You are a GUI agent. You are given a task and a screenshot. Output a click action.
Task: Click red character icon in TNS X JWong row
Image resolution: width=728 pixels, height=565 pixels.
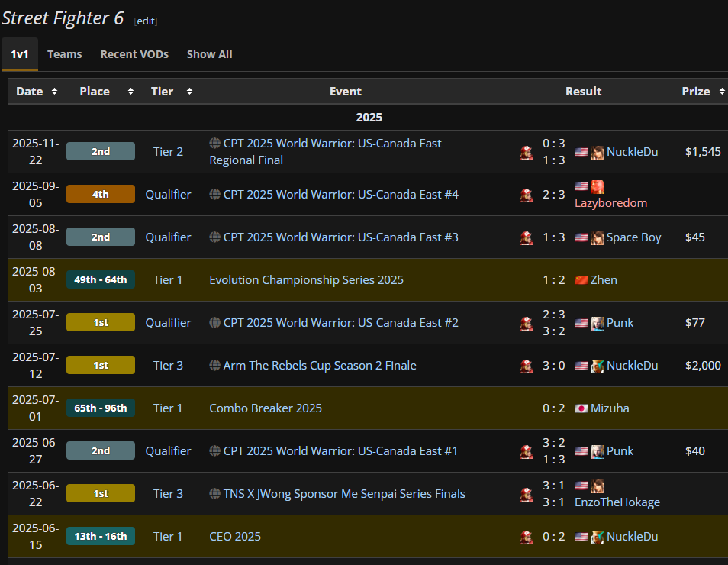(527, 495)
